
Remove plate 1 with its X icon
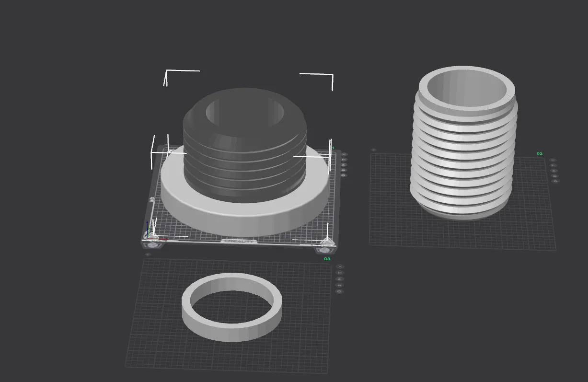coord(344,154)
